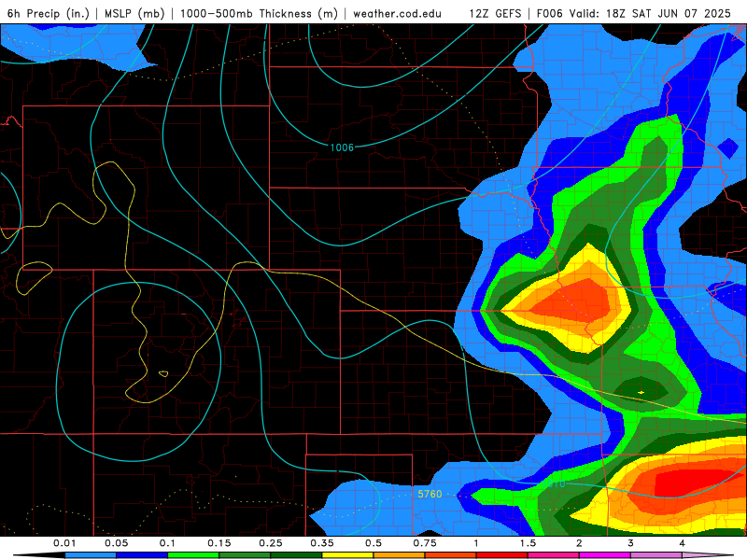Click the orange-red swatch after 0.75
The height and width of the screenshot is (560, 747).
[451, 555]
